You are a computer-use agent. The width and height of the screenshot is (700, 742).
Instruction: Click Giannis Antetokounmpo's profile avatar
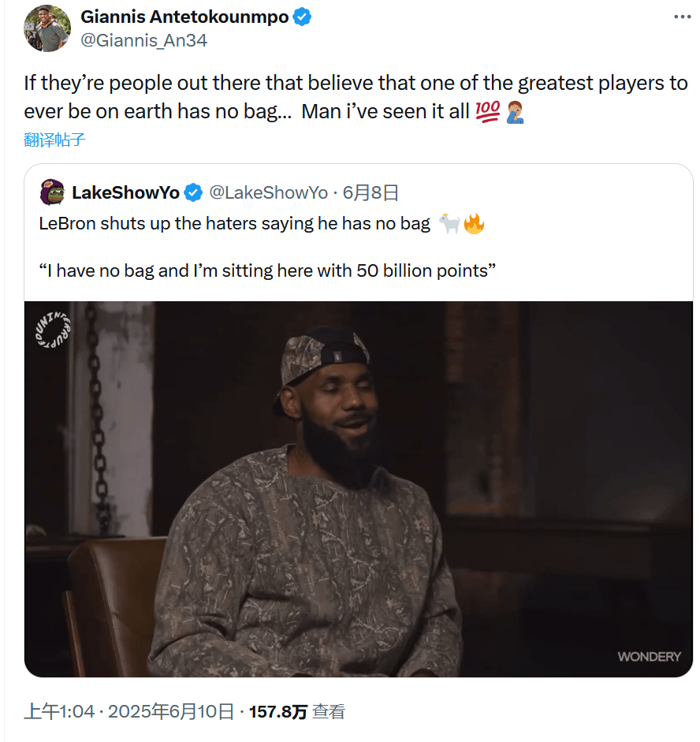pyautogui.click(x=47, y=28)
